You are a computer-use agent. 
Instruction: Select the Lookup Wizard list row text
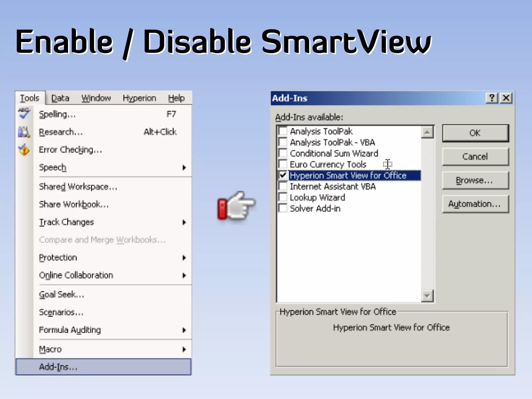click(317, 197)
